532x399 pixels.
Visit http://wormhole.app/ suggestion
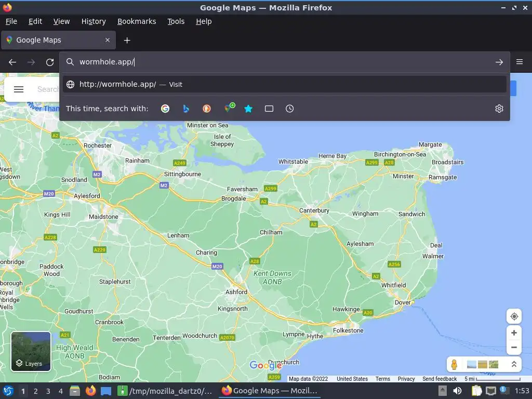[284, 84]
